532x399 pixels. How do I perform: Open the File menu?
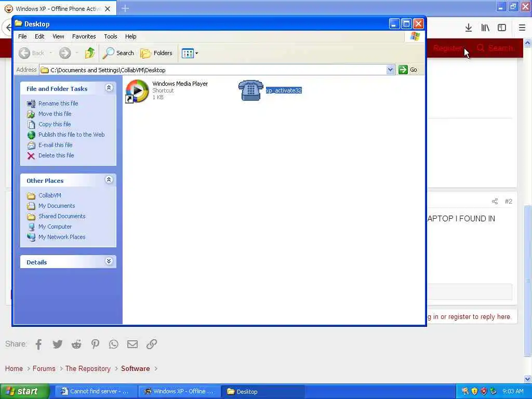click(x=22, y=36)
